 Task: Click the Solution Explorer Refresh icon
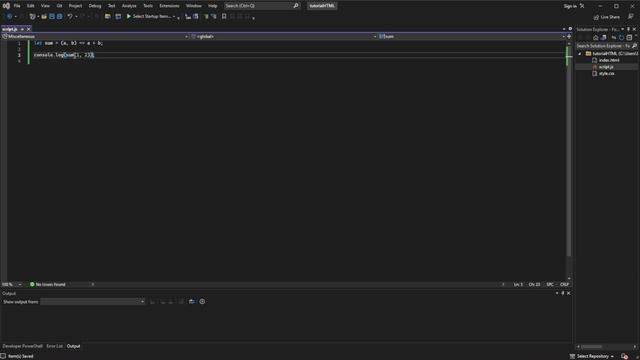tap(621, 38)
